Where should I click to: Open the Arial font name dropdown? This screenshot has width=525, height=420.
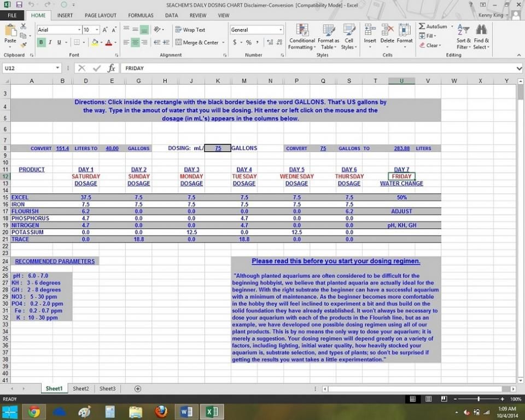coord(79,30)
